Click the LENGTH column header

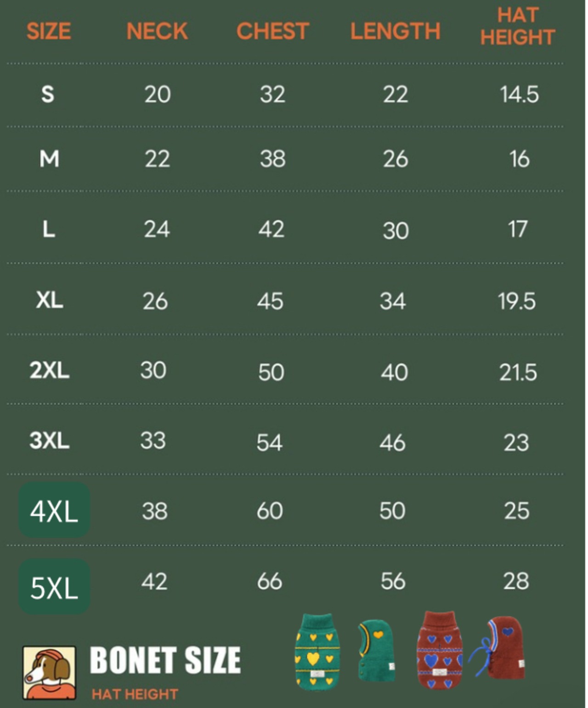click(395, 31)
